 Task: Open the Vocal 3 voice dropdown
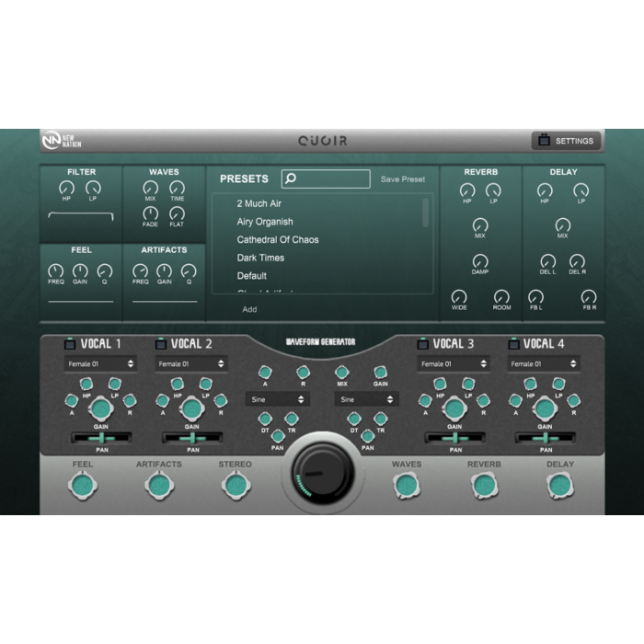(454, 364)
